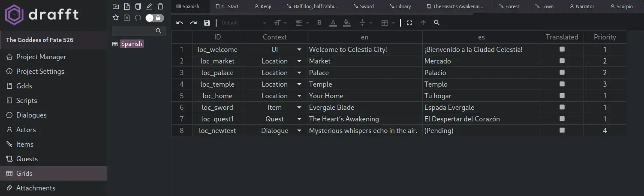This screenshot has height=196, width=644.
Task: Click the up arrow toolbar icon
Action: click(x=423, y=23)
